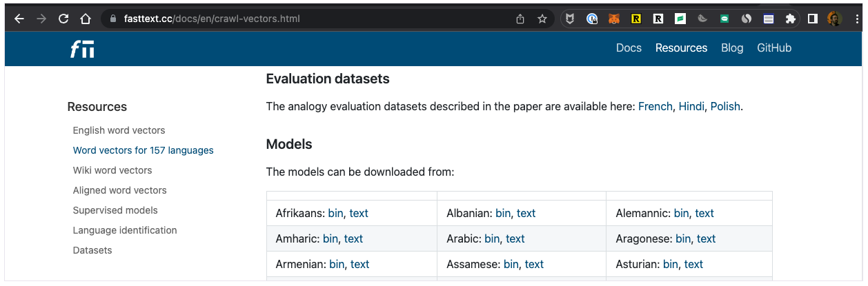Click the fastText logo in header
Viewport: 868px width, 286px height.
pos(82,49)
